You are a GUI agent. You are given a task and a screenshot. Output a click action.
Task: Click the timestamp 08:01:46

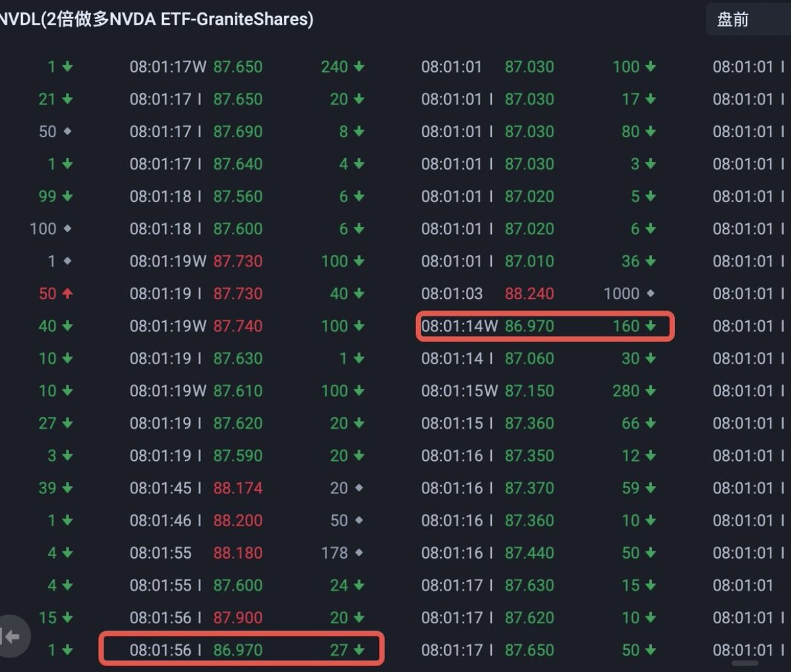coord(161,520)
